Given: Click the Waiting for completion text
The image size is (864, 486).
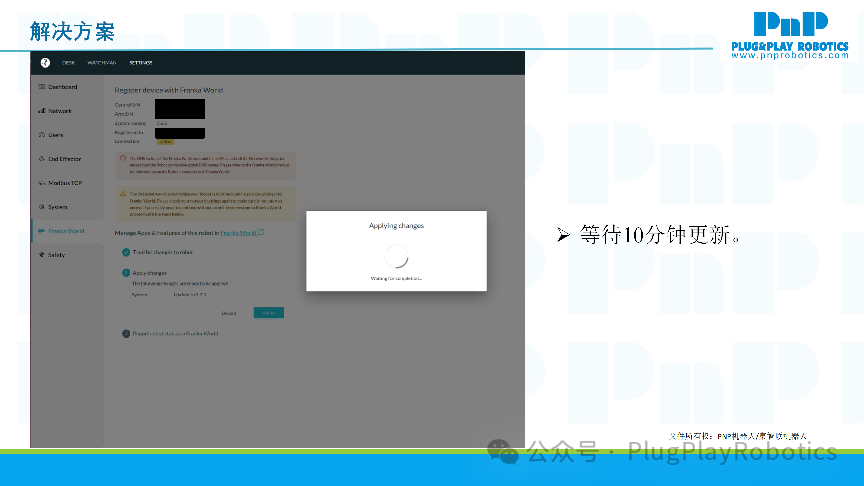Looking at the screenshot, I should 396,278.
